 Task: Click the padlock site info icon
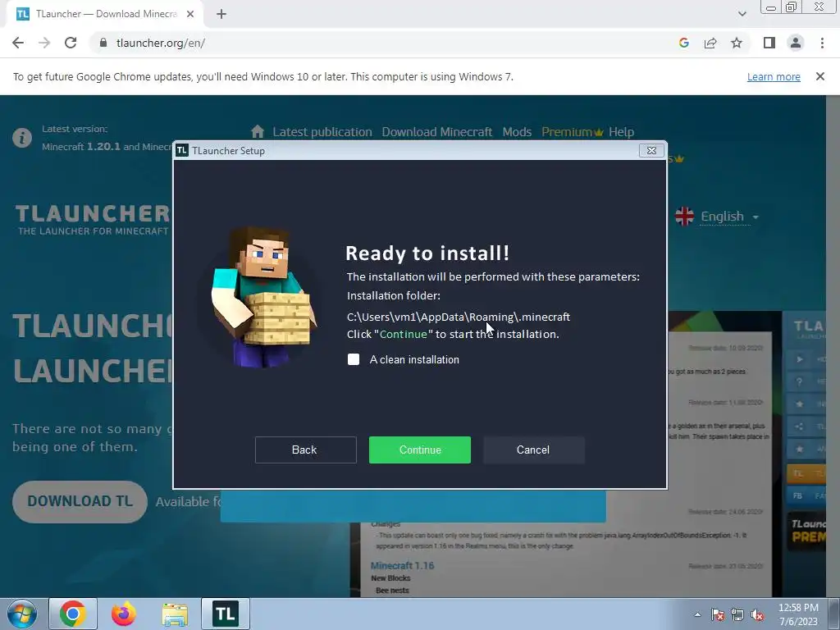(x=103, y=43)
